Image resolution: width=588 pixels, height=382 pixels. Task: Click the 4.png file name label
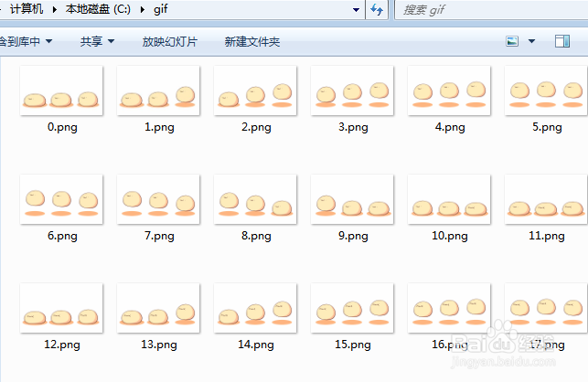(450, 127)
